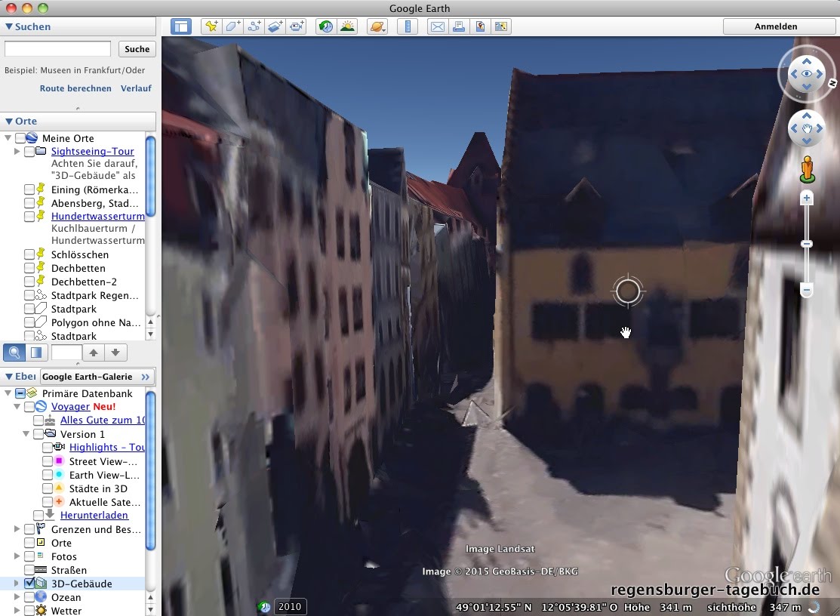840x616 pixels.
Task: Click the zoom slider handle
Action: click(x=806, y=244)
